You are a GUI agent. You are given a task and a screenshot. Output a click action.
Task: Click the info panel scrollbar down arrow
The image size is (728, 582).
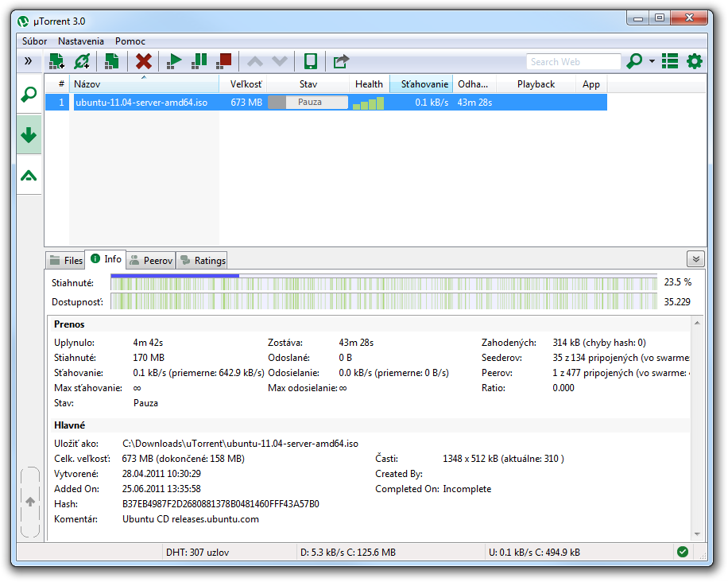pos(697,534)
